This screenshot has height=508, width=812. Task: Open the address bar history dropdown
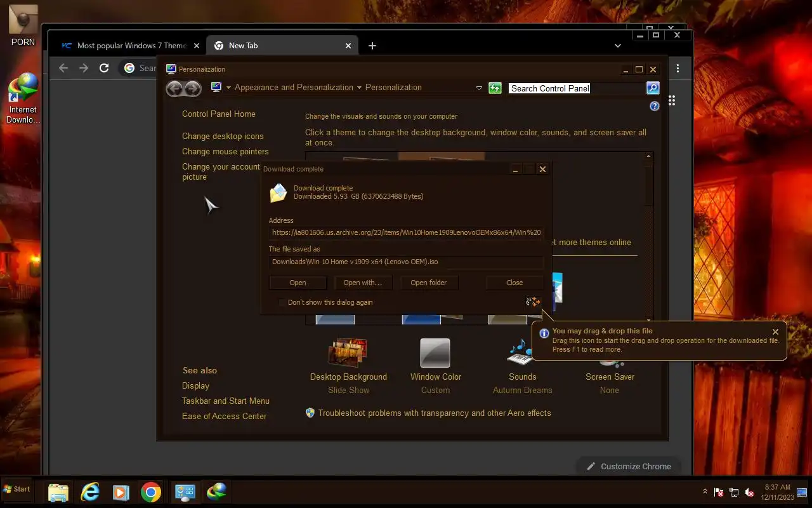click(479, 88)
